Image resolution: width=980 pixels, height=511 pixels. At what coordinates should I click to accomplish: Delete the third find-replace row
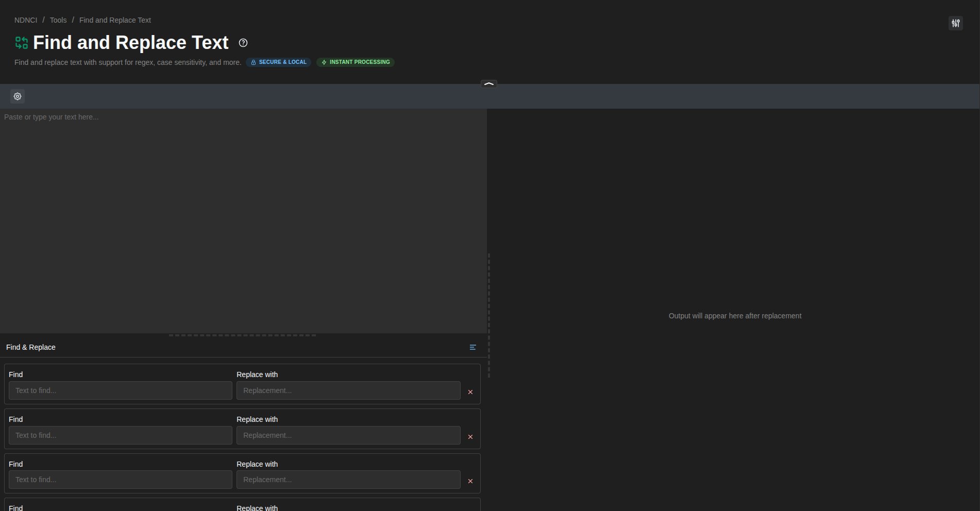pyautogui.click(x=470, y=481)
